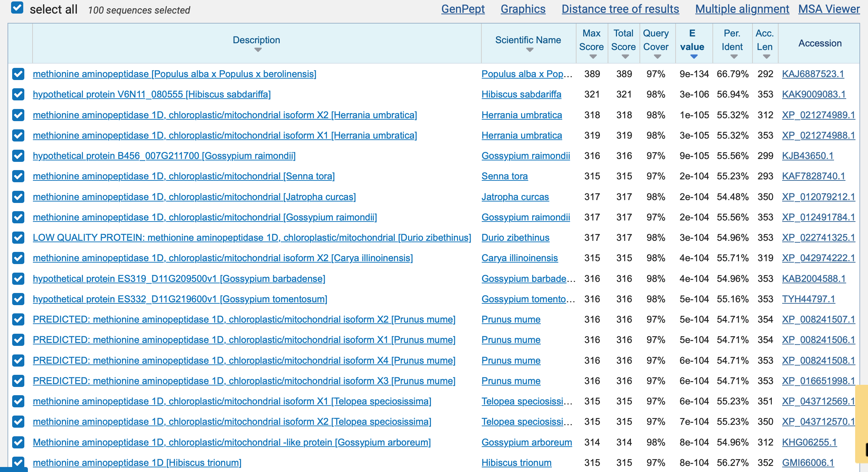The width and height of the screenshot is (868, 472).
Task: Open Scientific Name column sort arrow
Action: tap(530, 50)
